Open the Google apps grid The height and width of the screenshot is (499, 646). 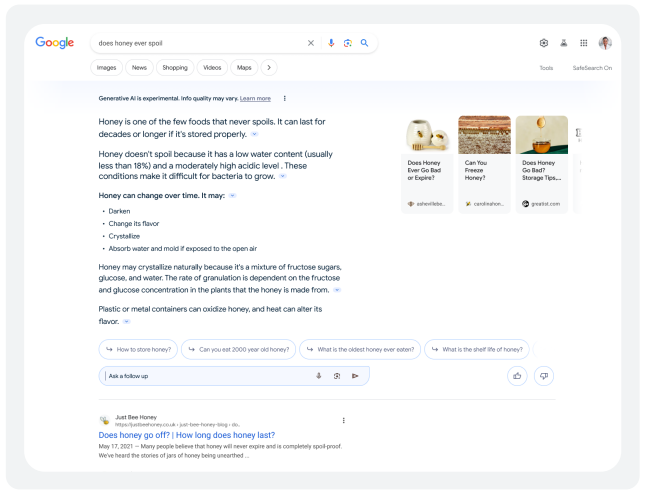tap(584, 43)
